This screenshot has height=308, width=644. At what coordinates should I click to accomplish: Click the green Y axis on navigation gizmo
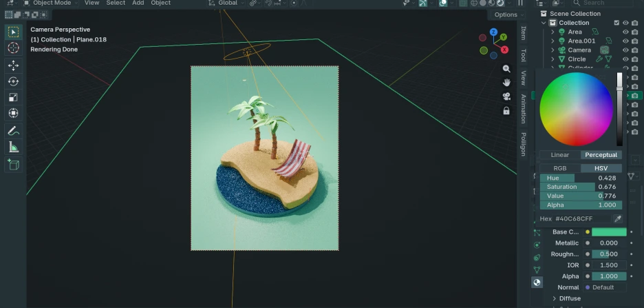(504, 37)
